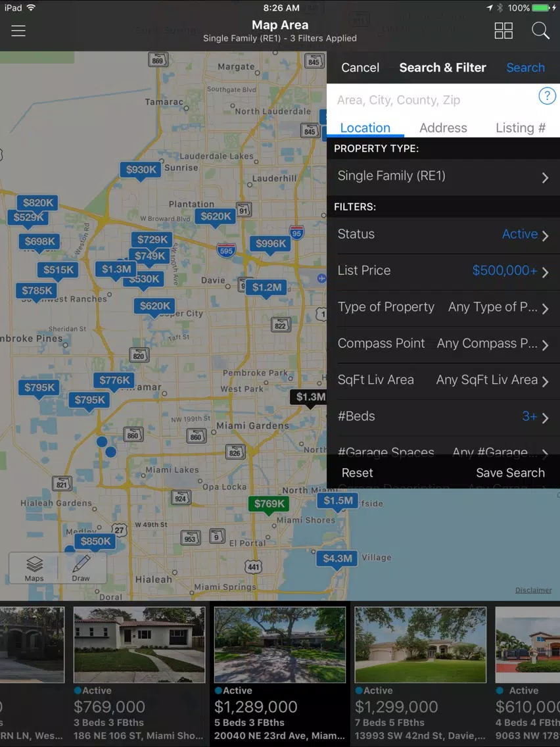Tap the Map Area title
This screenshot has height=747, width=560.
[280, 25]
